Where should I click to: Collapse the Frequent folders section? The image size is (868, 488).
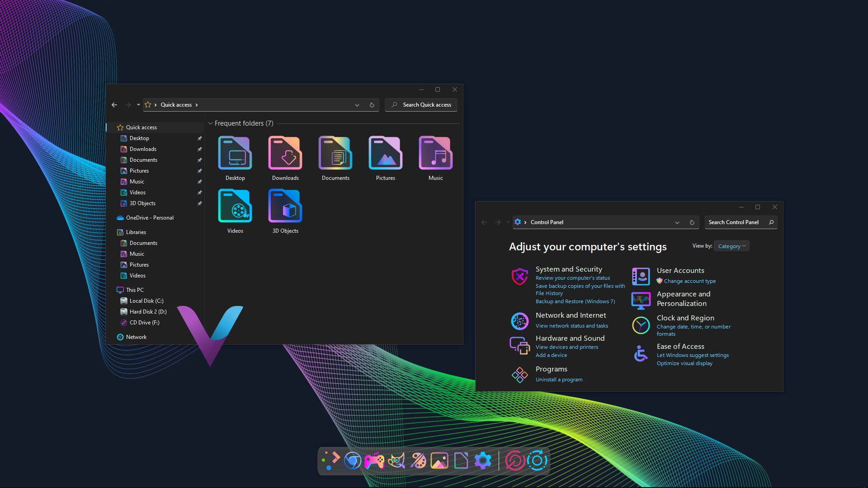(x=210, y=123)
